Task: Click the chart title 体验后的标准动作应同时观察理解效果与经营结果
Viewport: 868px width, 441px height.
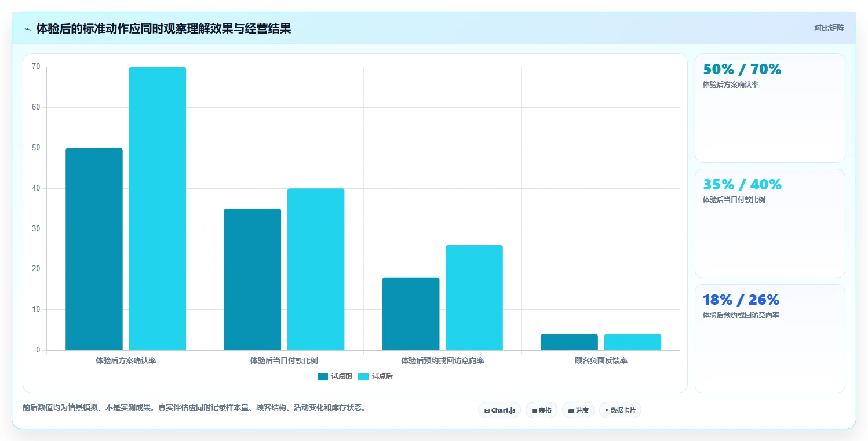Action: [x=163, y=29]
